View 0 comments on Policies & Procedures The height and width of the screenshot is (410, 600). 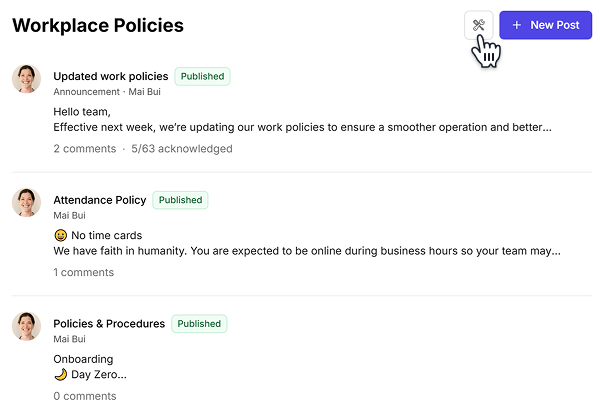coord(85,396)
